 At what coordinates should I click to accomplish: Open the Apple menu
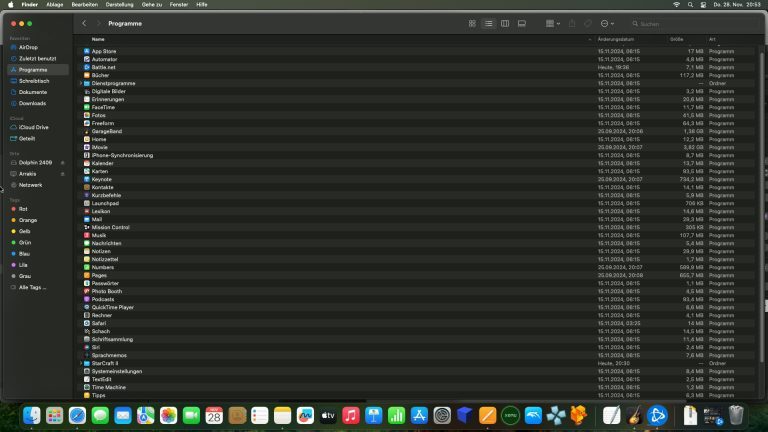(x=11, y=4)
